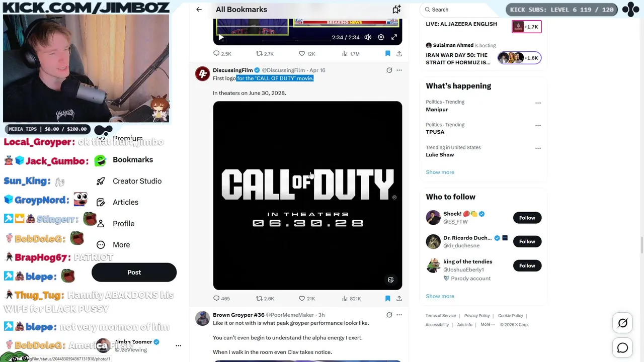The image size is (644, 362).
Task: Mute the video using the speaker icon
Action: point(368,37)
